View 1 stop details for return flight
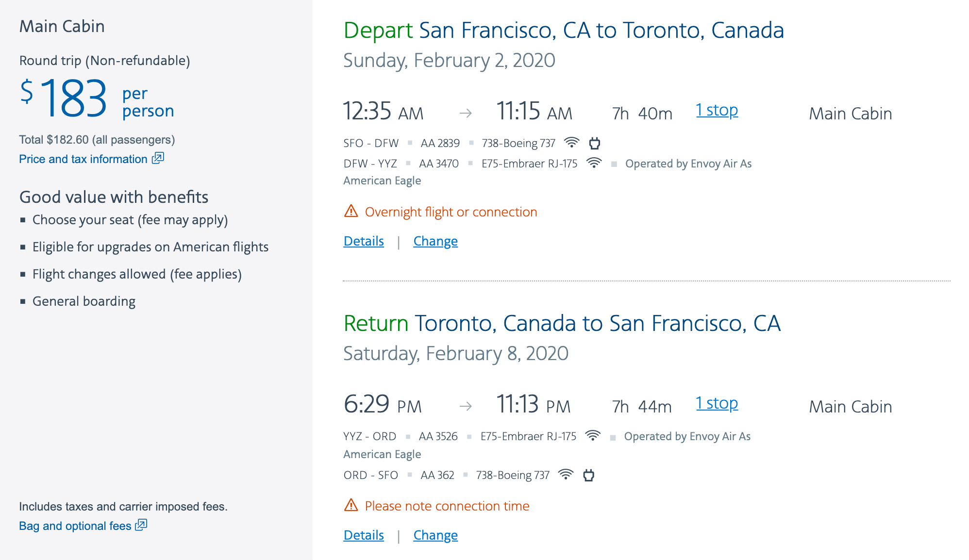The image size is (969, 560). click(717, 404)
